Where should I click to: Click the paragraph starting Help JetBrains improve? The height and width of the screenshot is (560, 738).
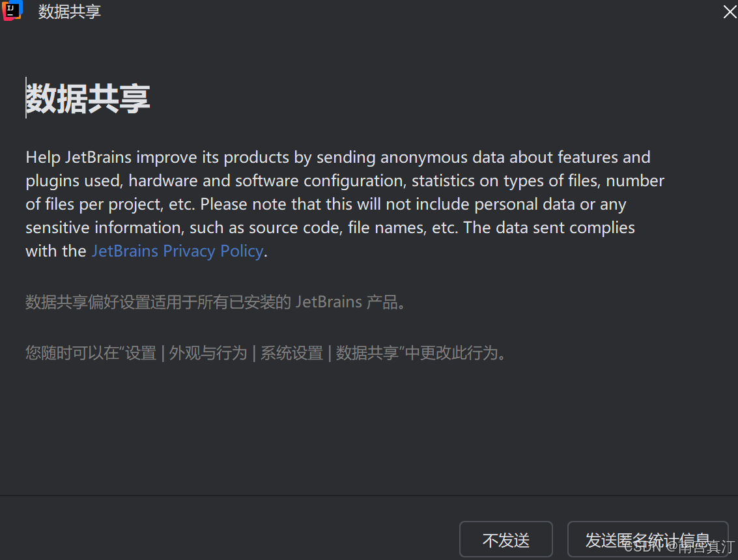click(x=345, y=204)
